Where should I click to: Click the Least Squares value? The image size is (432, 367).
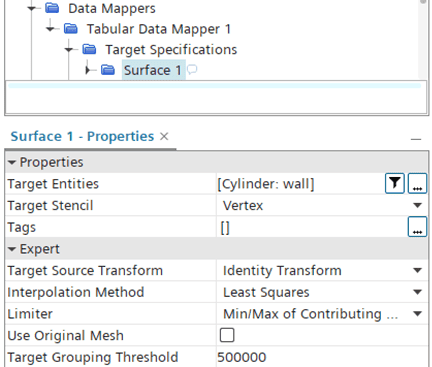[266, 292]
